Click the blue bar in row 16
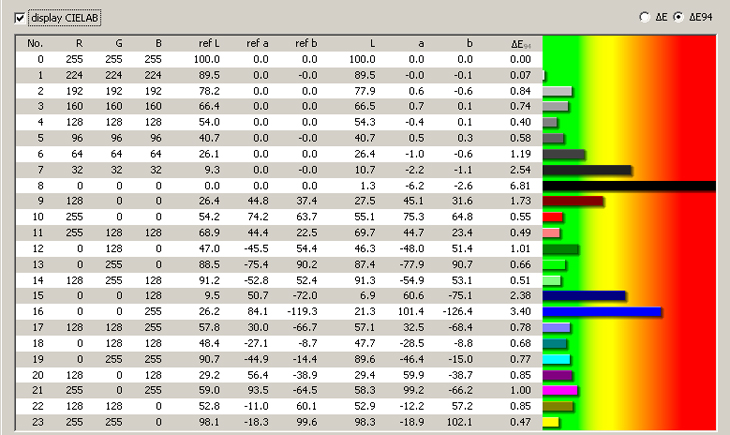 pyautogui.click(x=602, y=312)
